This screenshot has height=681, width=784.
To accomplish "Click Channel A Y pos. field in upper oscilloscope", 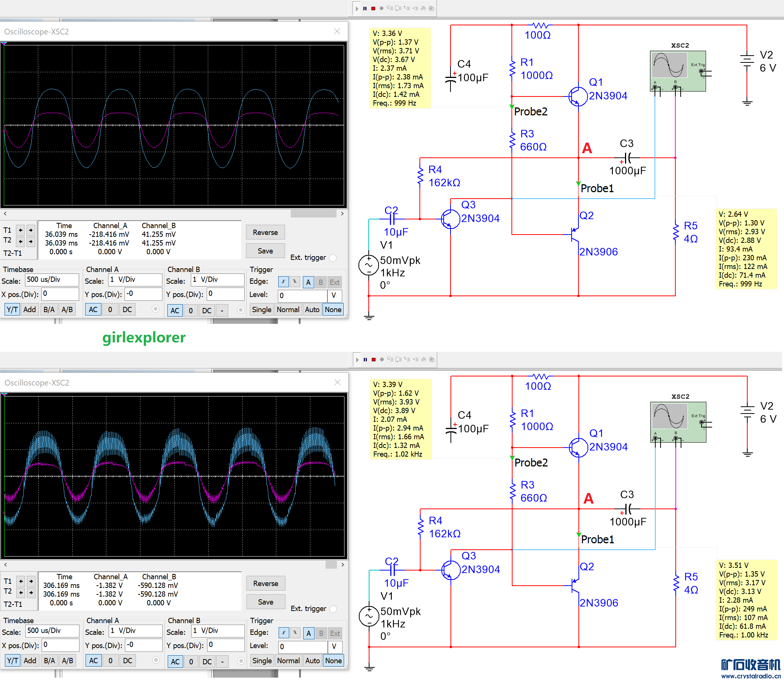I will [143, 294].
